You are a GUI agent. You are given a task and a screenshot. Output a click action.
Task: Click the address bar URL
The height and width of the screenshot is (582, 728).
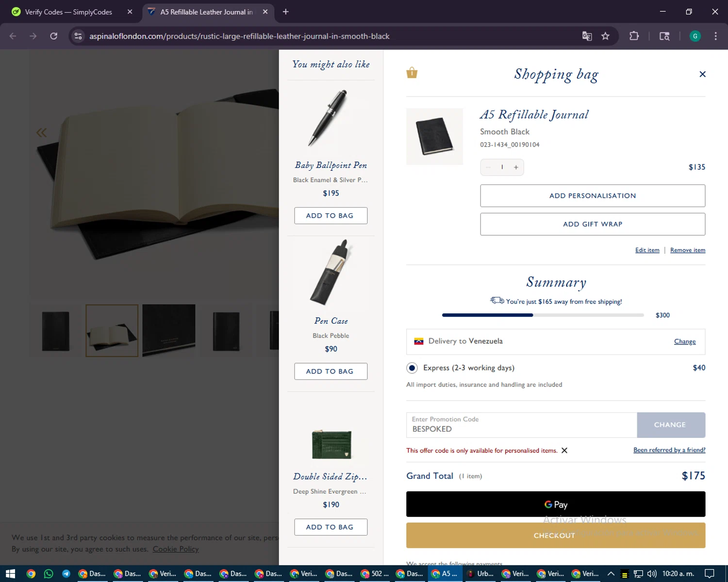(239, 36)
